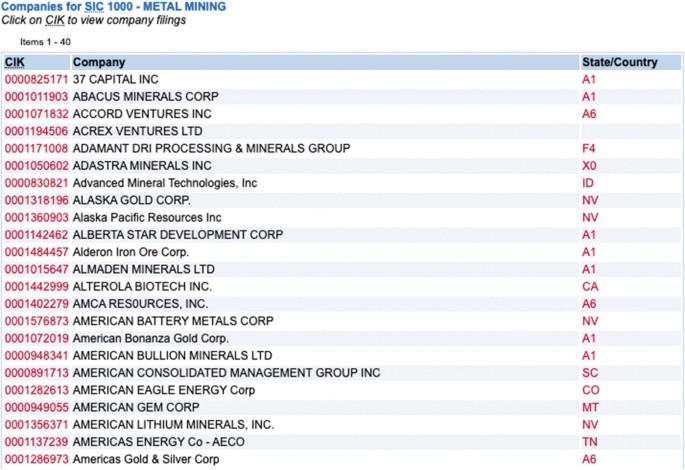Click state code A1 for Alderon Iron Ore Corp.
The height and width of the screenshot is (470, 685).
(x=588, y=252)
